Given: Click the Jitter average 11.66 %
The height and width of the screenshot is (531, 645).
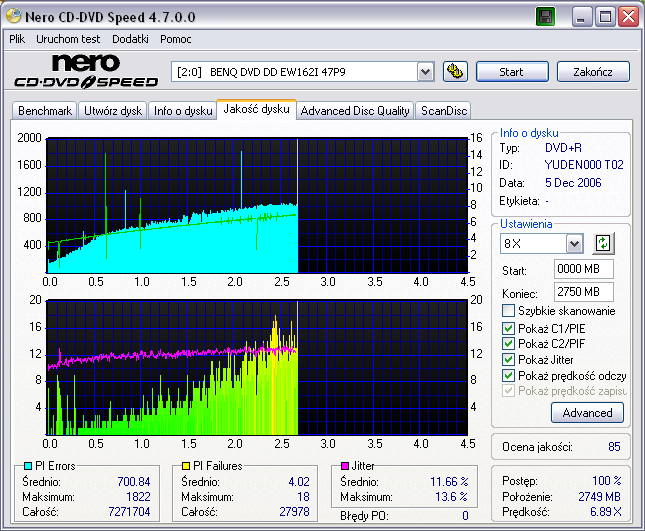Looking at the screenshot, I should pyautogui.click(x=449, y=482).
